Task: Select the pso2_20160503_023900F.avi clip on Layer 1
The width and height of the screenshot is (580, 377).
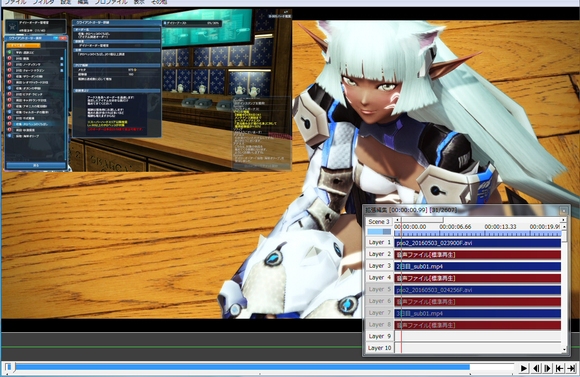Action: [478, 243]
